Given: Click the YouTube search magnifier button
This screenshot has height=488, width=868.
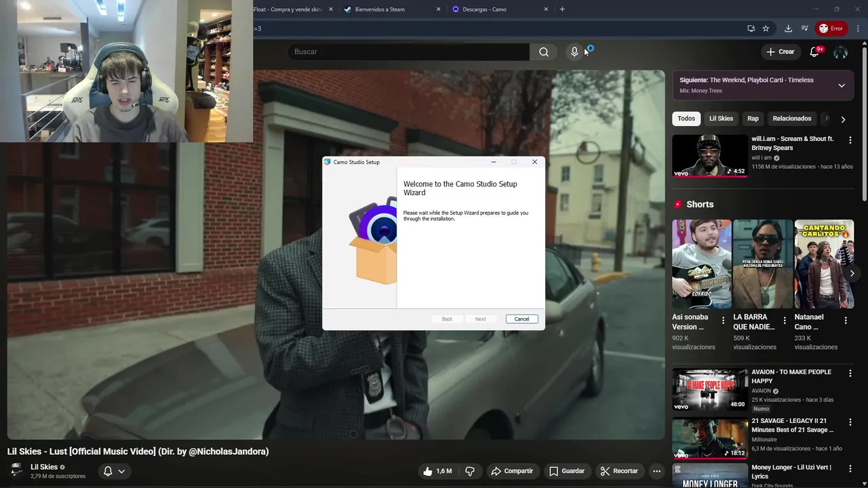Looking at the screenshot, I should pyautogui.click(x=544, y=52).
